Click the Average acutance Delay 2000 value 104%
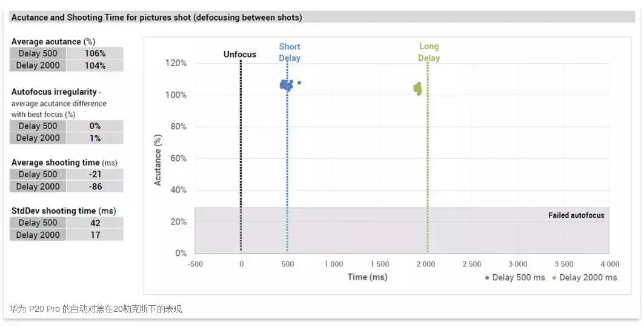The image size is (644, 327). [95, 66]
